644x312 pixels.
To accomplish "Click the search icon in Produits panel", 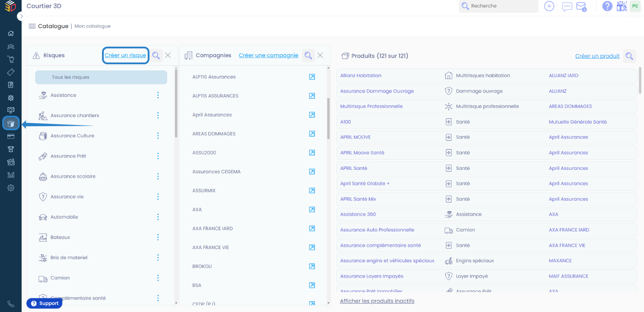I will 629,56.
